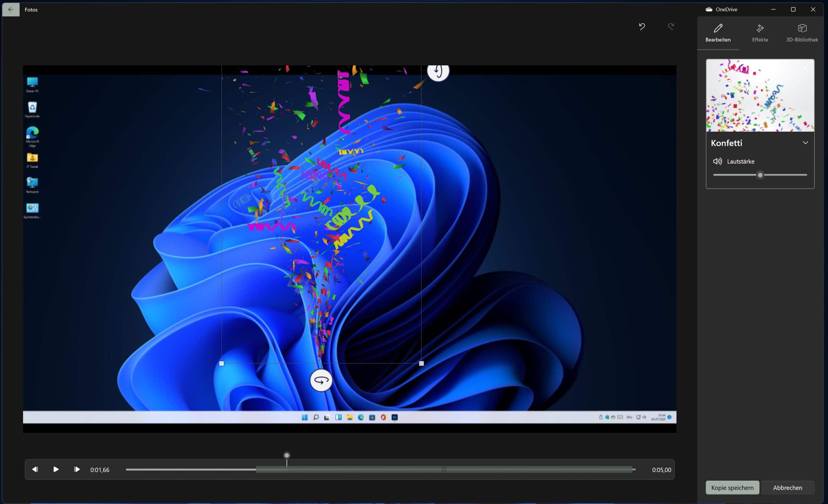
Task: Click the Fotos app title
Action: point(31,10)
